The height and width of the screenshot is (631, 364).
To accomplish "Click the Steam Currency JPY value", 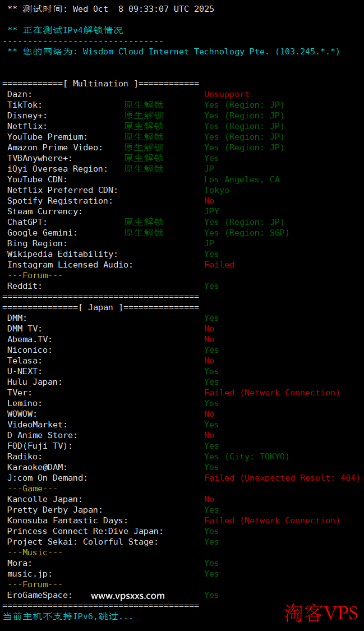I will point(211,211).
